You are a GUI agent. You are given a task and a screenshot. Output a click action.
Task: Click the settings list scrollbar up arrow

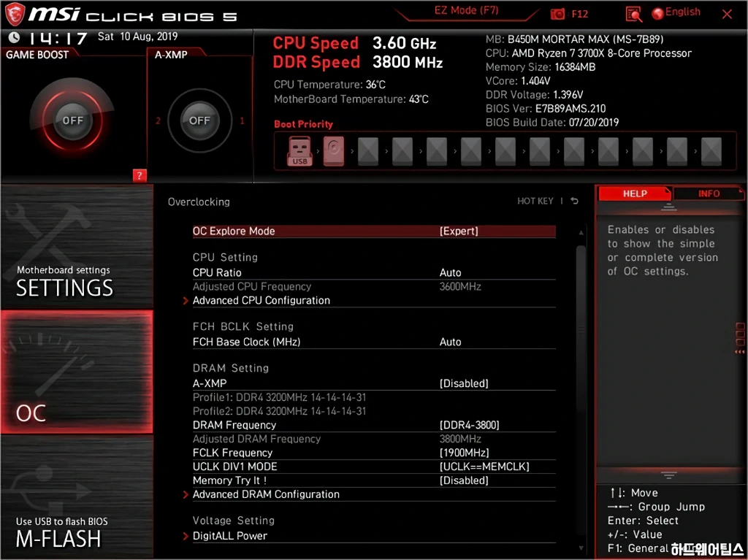click(581, 233)
